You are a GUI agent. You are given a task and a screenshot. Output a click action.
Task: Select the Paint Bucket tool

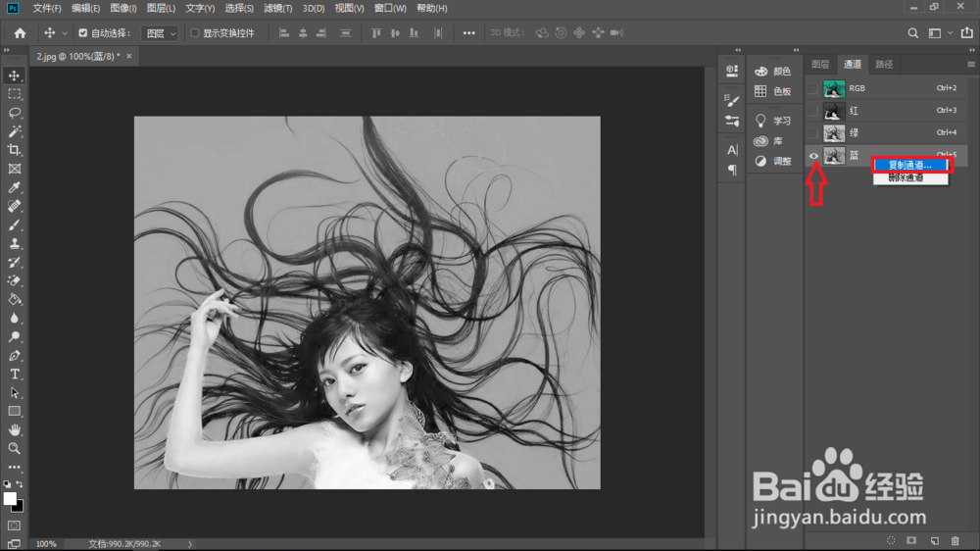click(14, 300)
